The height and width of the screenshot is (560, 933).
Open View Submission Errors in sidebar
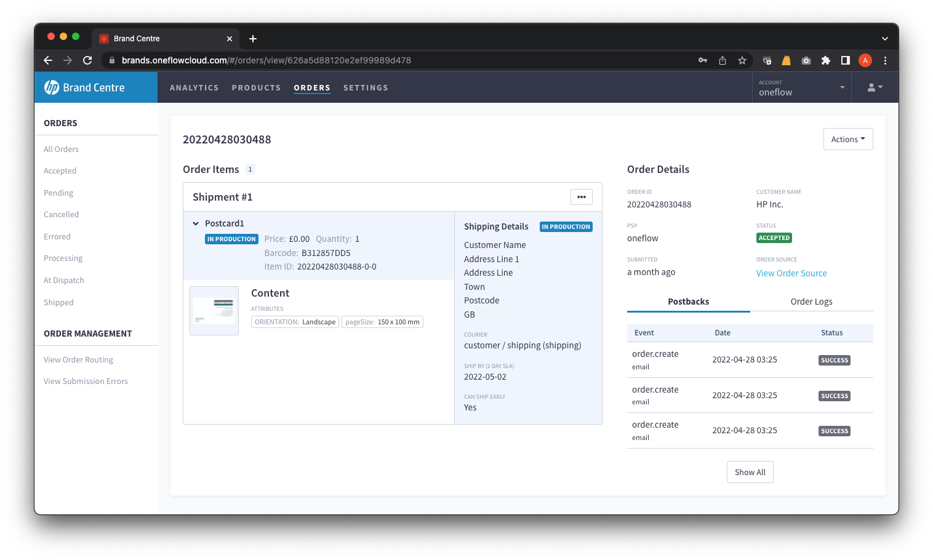[x=86, y=382]
